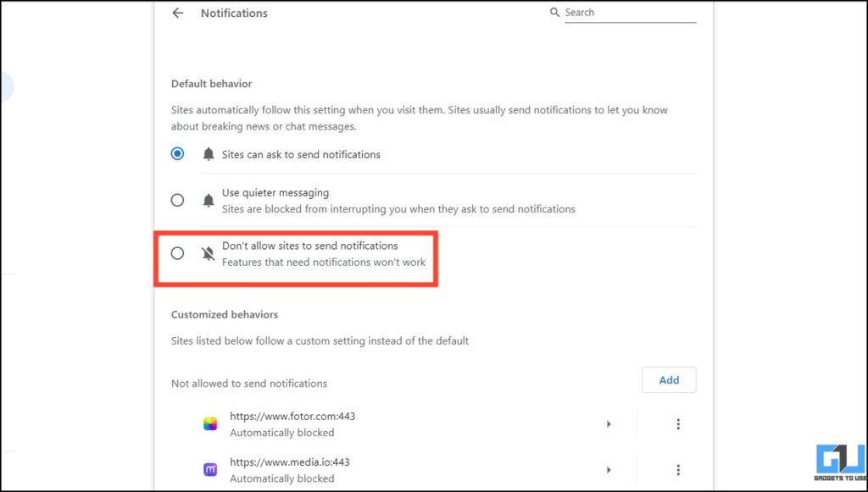Viewport: 868px width, 492px height.
Task: Open the https://www.fotor.com:443 link
Action: coord(292,416)
